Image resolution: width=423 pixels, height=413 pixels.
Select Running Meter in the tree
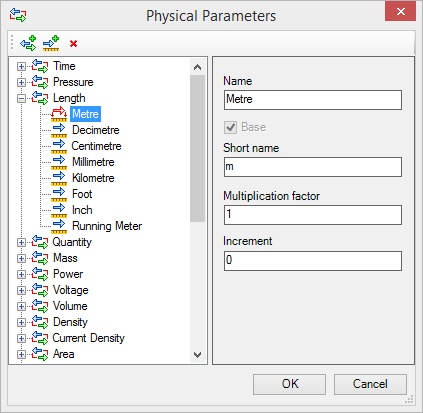[107, 226]
